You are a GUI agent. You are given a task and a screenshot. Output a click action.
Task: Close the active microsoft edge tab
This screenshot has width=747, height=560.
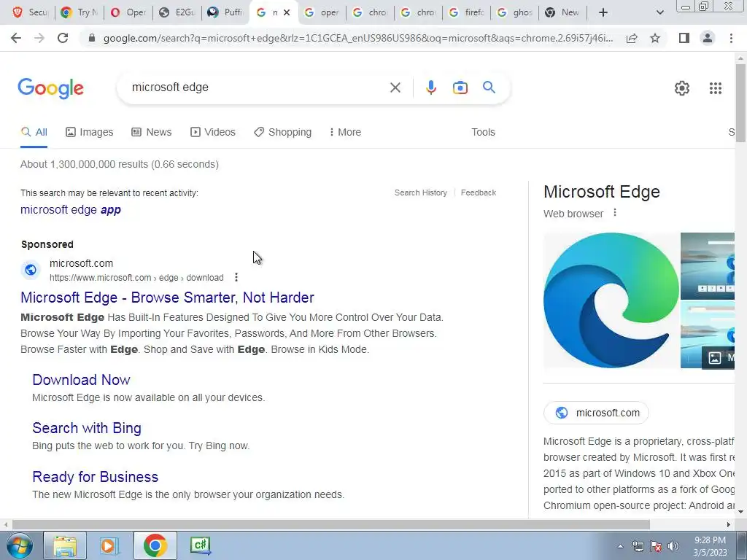click(287, 12)
